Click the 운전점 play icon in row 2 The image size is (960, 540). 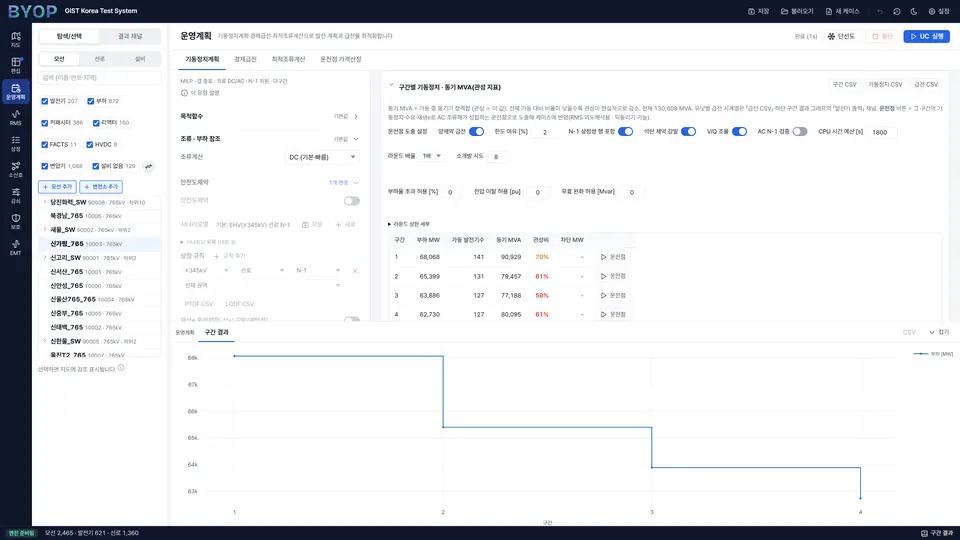point(603,276)
